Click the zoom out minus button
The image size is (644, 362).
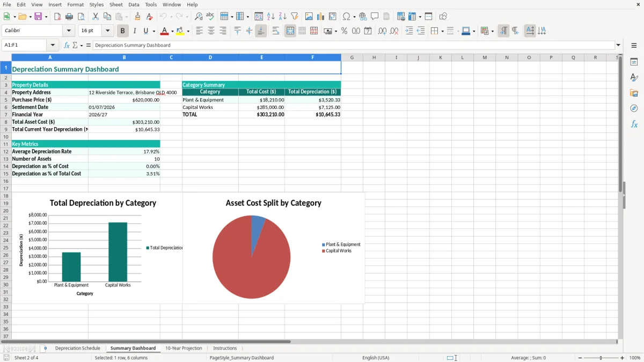click(x=580, y=358)
